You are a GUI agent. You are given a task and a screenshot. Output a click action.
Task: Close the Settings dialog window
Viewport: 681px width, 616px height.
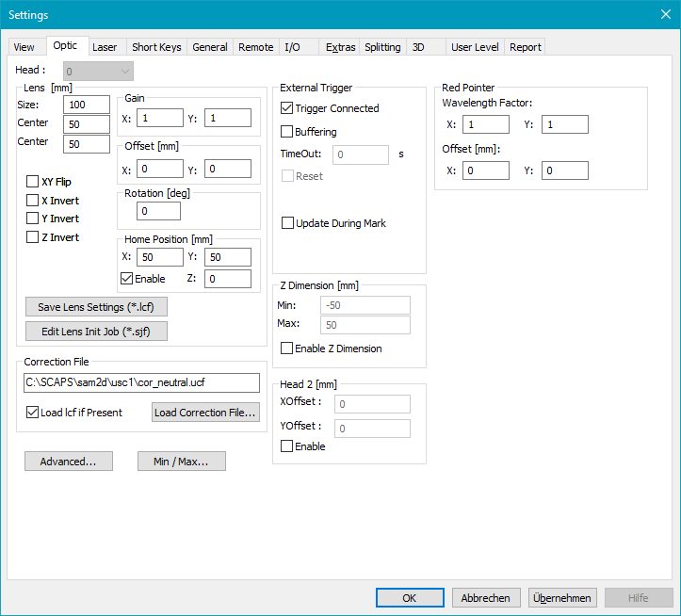(x=665, y=14)
